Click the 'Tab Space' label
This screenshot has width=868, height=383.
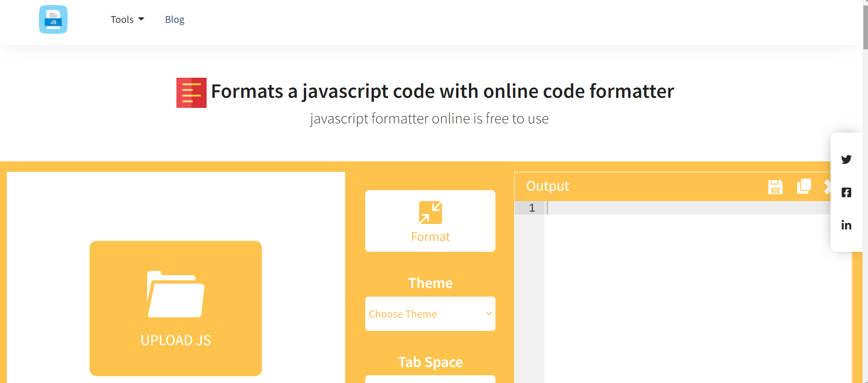[430, 362]
